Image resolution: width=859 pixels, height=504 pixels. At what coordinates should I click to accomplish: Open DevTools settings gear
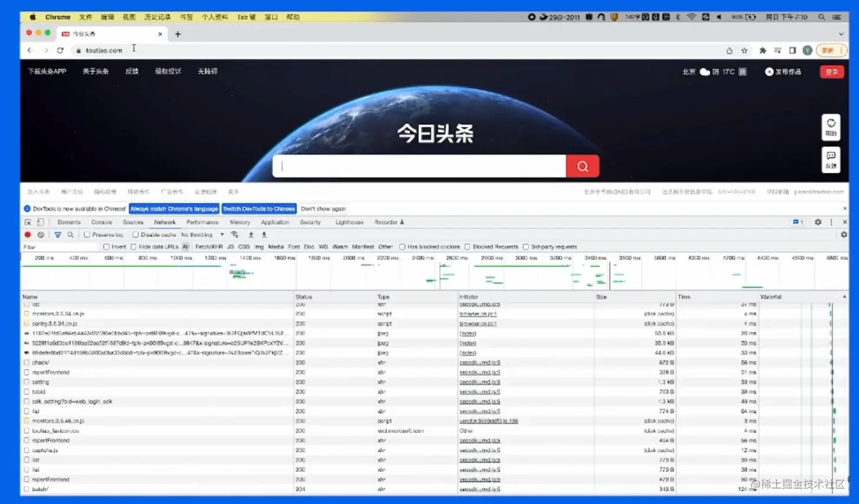(x=818, y=223)
